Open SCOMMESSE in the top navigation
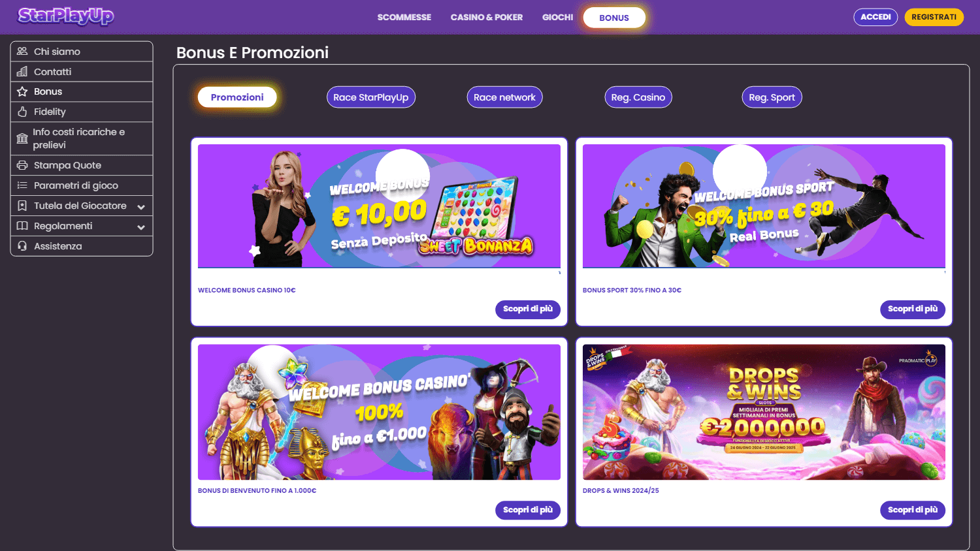 click(404, 18)
